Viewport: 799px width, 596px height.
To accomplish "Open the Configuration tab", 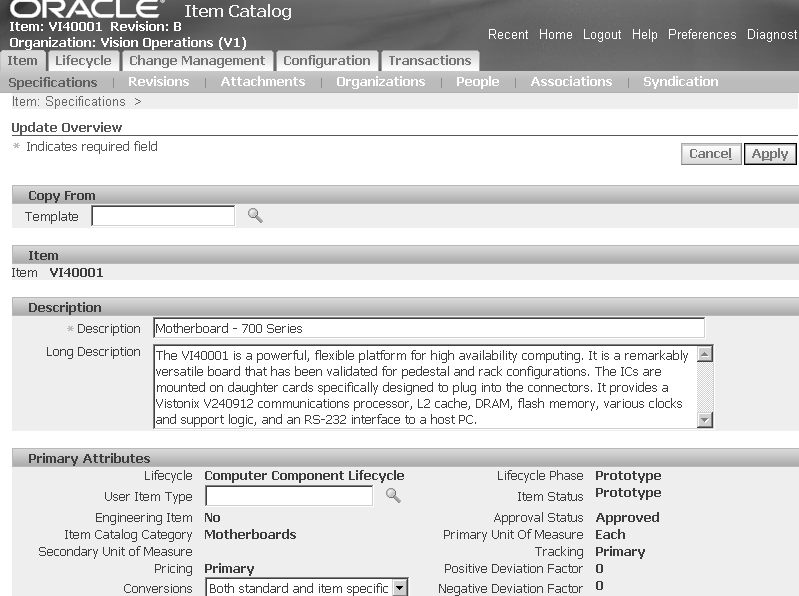I will (327, 61).
